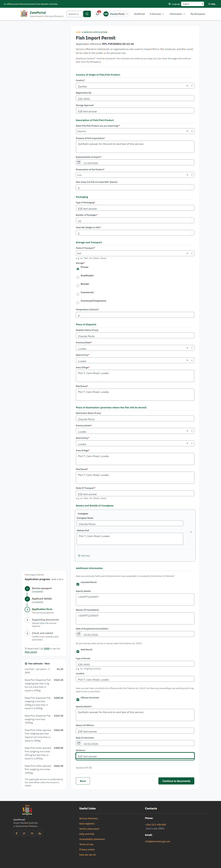
Task: Clear the Presentation of the Product Live selection
Action: pos(187,175)
